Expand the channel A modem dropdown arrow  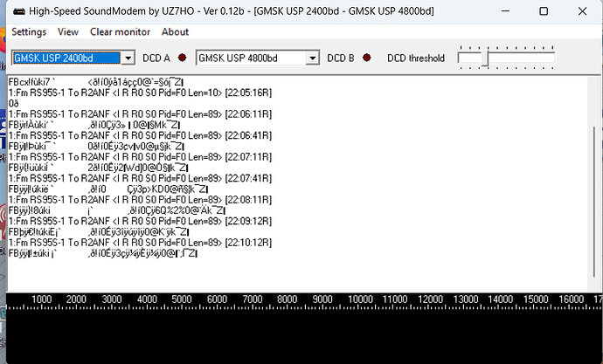tap(128, 58)
